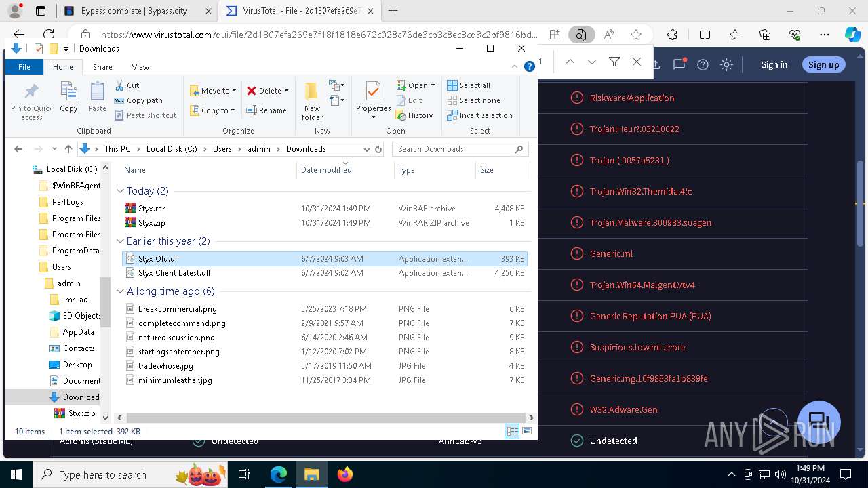Expand the Open dropdown arrow in ribbon

pyautogui.click(x=433, y=85)
